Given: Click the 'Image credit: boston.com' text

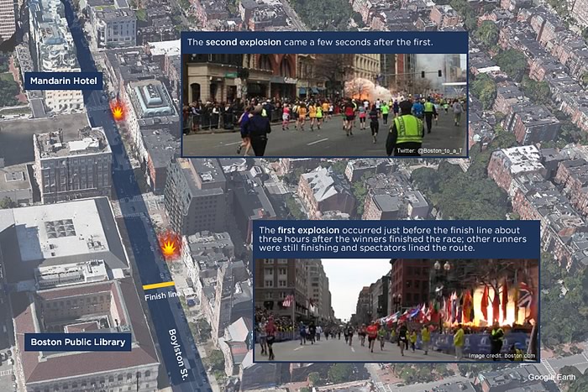Looking at the screenshot, I should 501,356.
